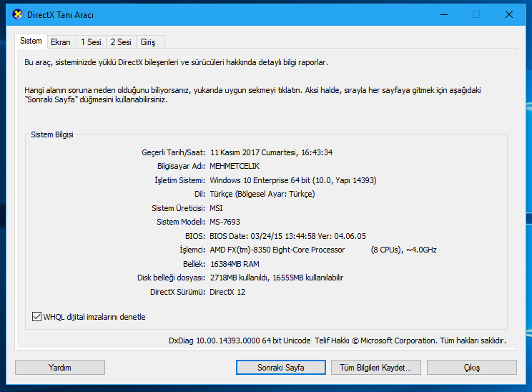
Task: Click the BIOS Date value text
Action: click(287, 236)
